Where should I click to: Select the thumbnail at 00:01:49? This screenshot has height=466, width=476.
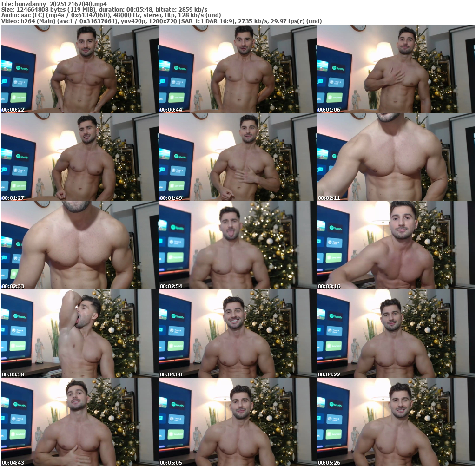(x=238, y=157)
